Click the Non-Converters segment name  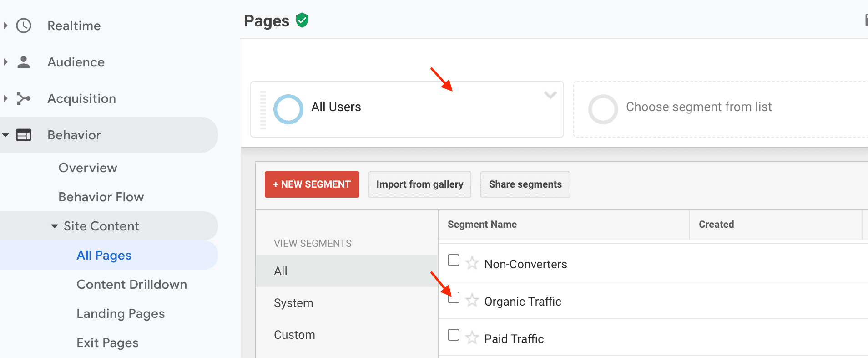526,264
